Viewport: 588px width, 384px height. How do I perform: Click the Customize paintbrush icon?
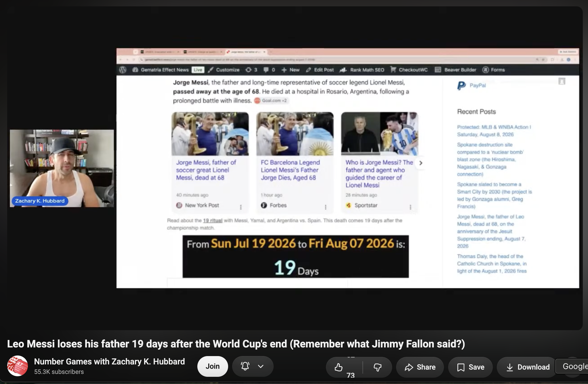pos(211,70)
